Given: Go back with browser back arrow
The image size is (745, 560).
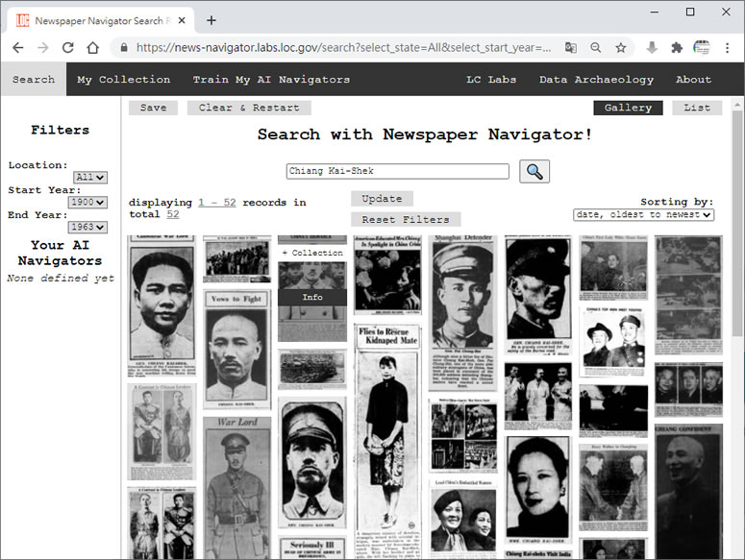Looking at the screenshot, I should 17,47.
